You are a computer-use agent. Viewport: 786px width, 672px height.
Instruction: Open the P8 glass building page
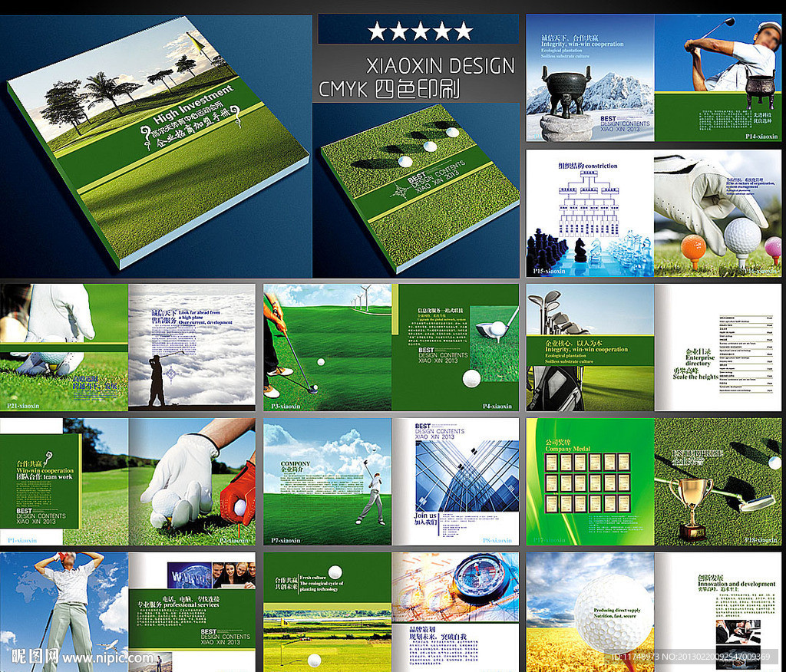[x=455, y=482]
